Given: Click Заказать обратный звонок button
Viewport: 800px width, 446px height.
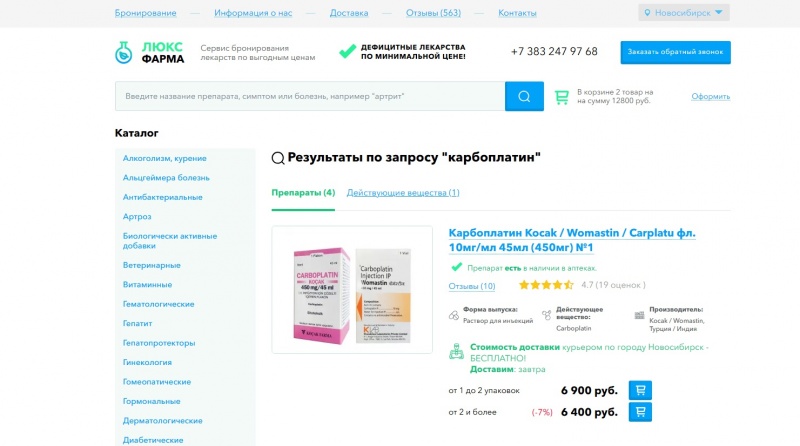Looking at the screenshot, I should pos(676,52).
